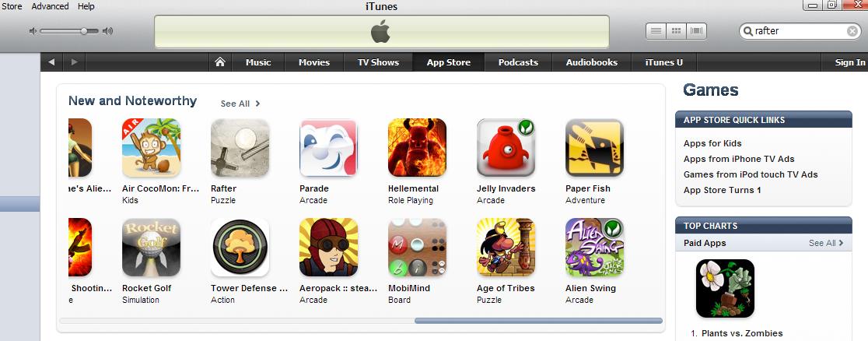Viewport: 868px width, 341px height.
Task: Switch to the Music tab
Action: pos(258,62)
